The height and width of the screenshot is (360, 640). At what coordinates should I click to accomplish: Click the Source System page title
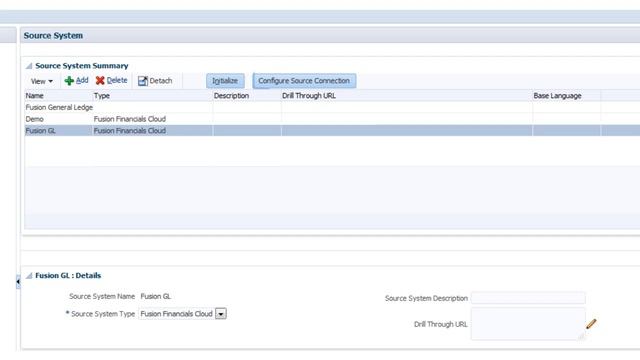53,36
